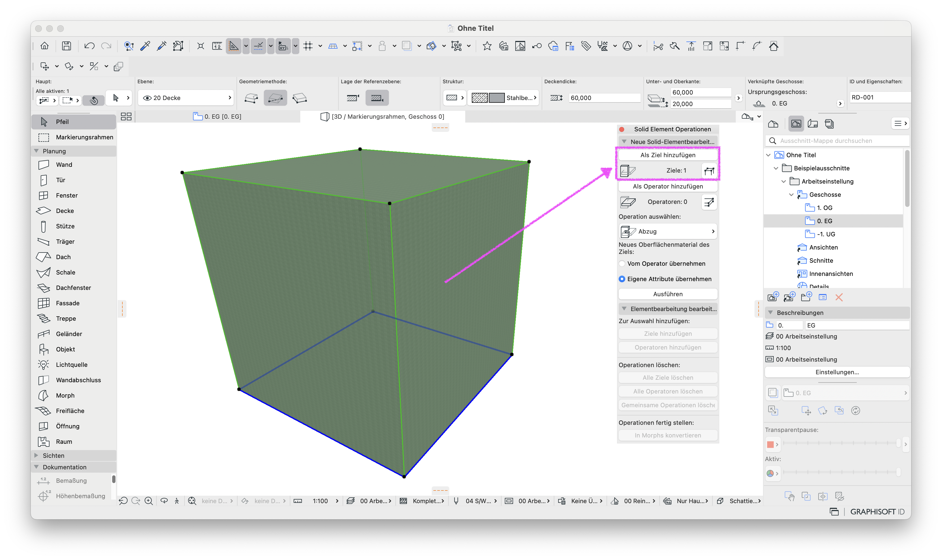Image resolution: width=942 pixels, height=560 pixels.
Task: Save the project with the disk icon
Action: 67,46
